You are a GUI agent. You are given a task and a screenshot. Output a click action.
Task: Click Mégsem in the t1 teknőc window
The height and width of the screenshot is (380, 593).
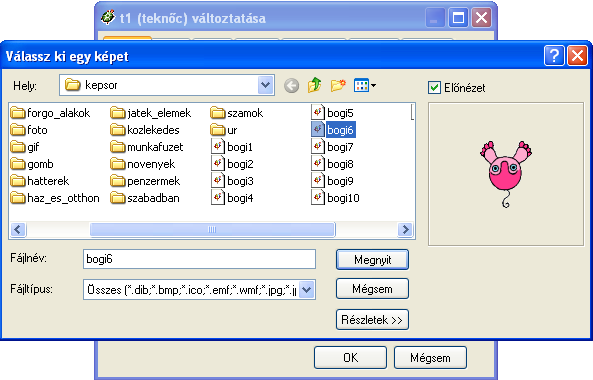coord(430,358)
